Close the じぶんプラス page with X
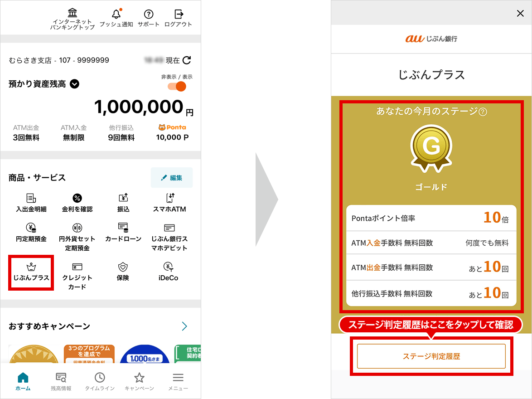Image resolution: width=532 pixels, height=399 pixels. tap(520, 13)
